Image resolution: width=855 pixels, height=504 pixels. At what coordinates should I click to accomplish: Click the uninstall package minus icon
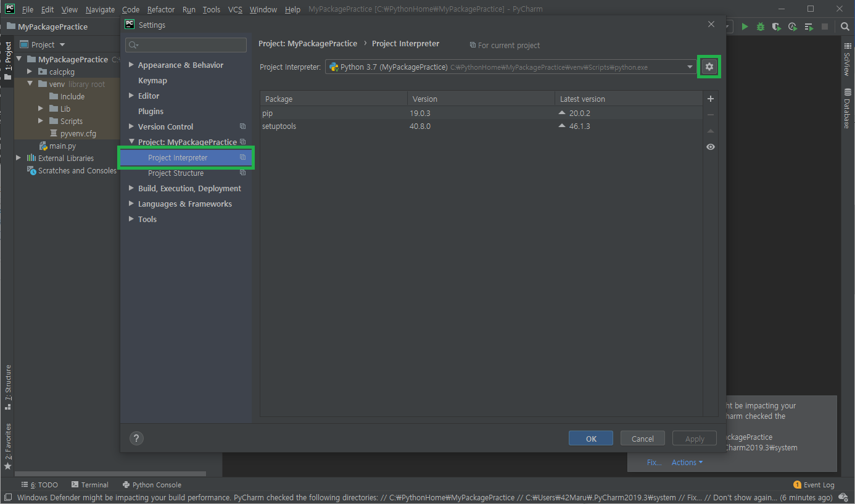[x=711, y=115]
